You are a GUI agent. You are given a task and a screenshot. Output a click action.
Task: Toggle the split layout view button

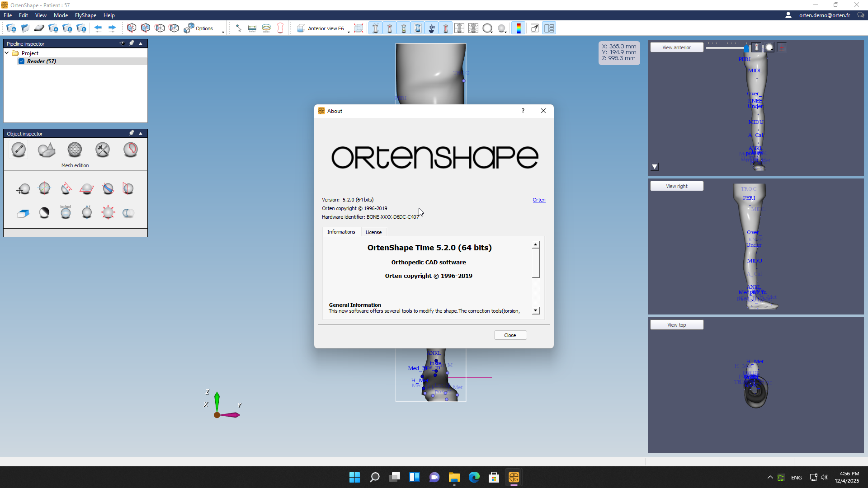pos(549,28)
